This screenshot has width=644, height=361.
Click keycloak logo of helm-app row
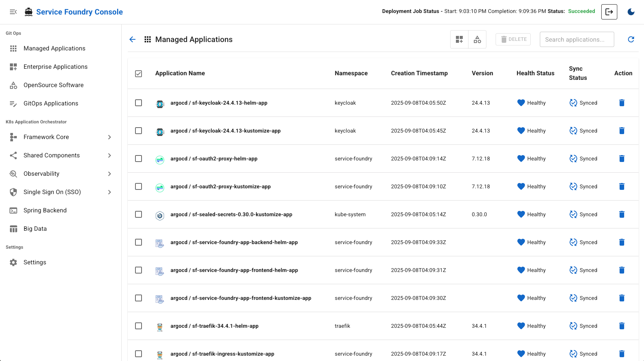pyautogui.click(x=160, y=104)
